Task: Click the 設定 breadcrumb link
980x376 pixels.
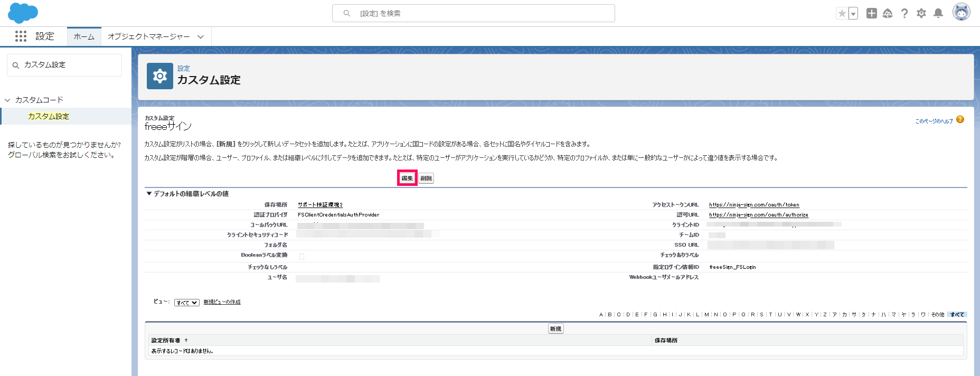Action: (184, 68)
